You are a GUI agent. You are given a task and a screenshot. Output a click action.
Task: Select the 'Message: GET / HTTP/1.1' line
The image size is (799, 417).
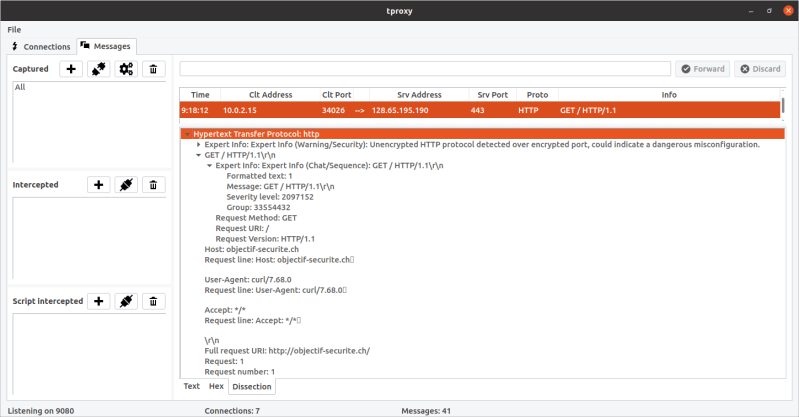[x=280, y=187]
